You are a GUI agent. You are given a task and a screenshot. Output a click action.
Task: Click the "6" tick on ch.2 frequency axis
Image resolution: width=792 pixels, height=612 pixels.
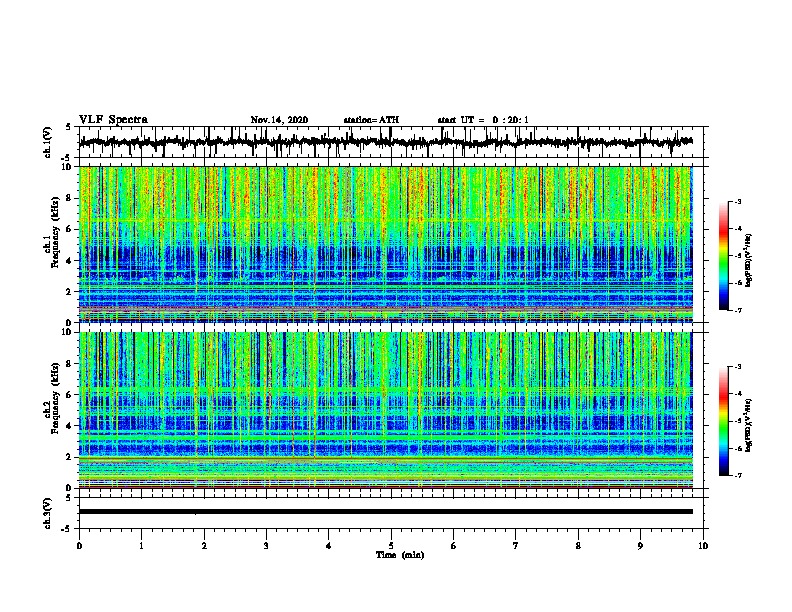69,395
